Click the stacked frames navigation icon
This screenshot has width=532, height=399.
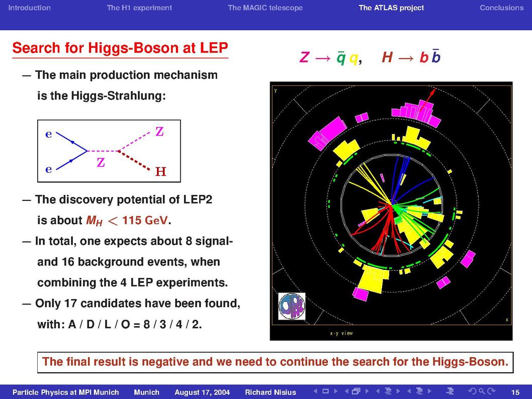point(356,391)
